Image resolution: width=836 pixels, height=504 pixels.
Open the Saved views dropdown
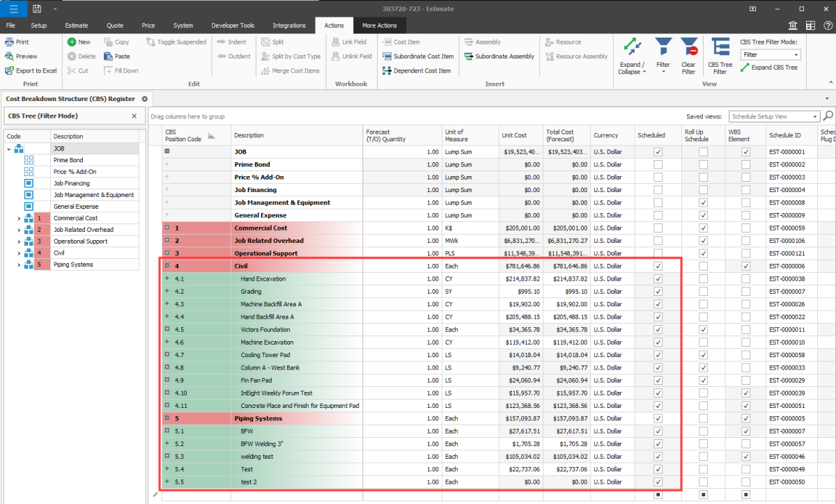click(815, 117)
